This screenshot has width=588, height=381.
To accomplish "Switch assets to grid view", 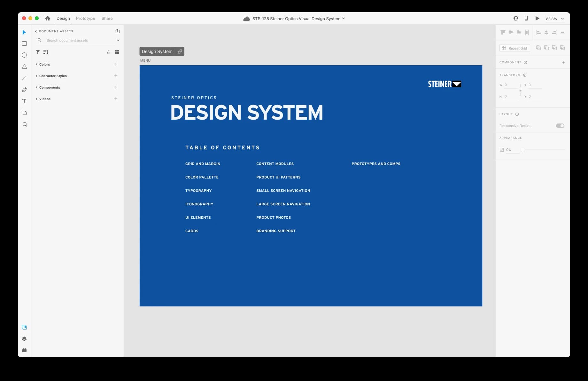I will (117, 52).
